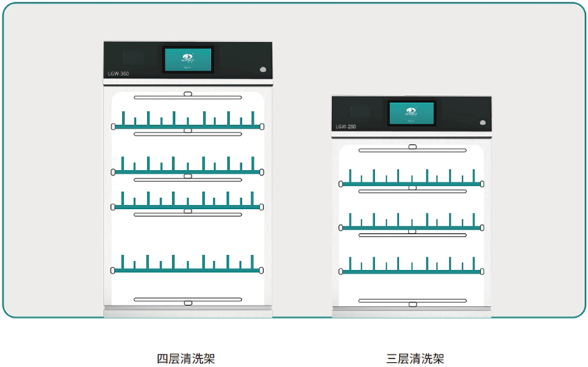The image size is (588, 367).
Task: Select the bottom rack in the LGW-280
Action: pos(411,271)
